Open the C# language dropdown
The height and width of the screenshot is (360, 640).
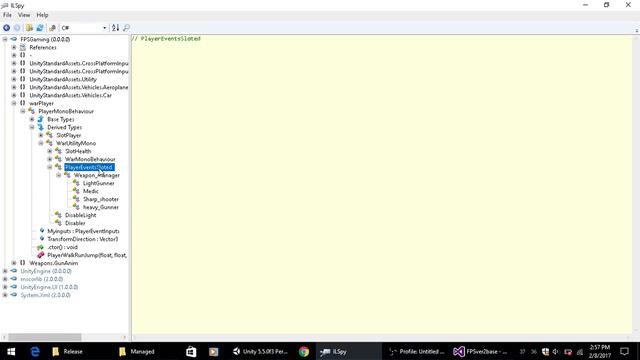coord(84,28)
